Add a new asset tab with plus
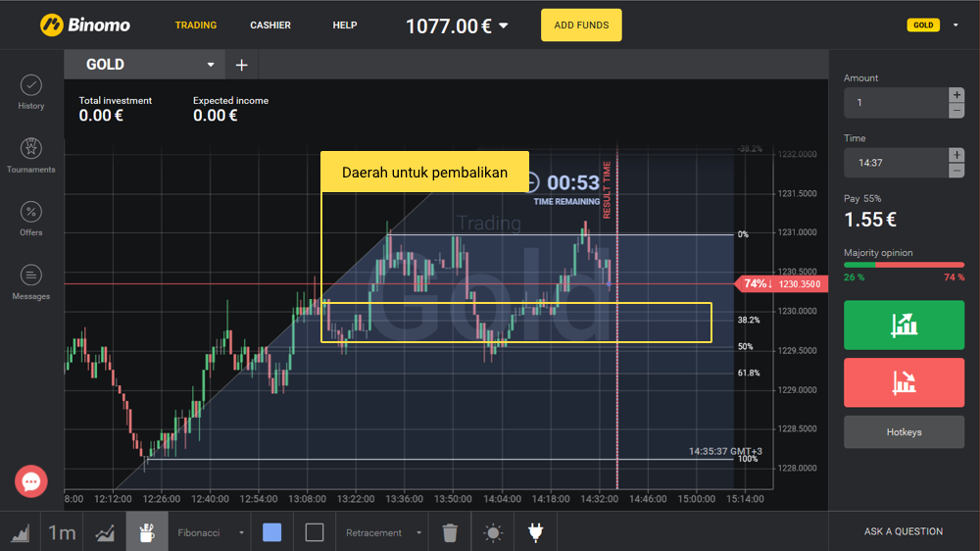Viewport: 980px width, 551px height. click(x=241, y=65)
